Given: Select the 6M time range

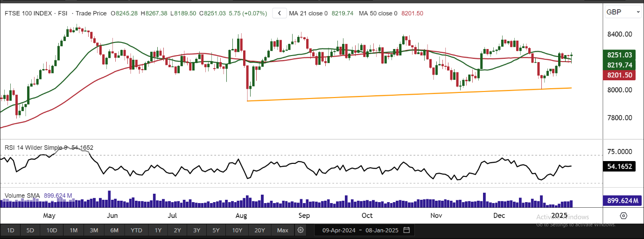Looking at the screenshot, I should pos(114,230).
